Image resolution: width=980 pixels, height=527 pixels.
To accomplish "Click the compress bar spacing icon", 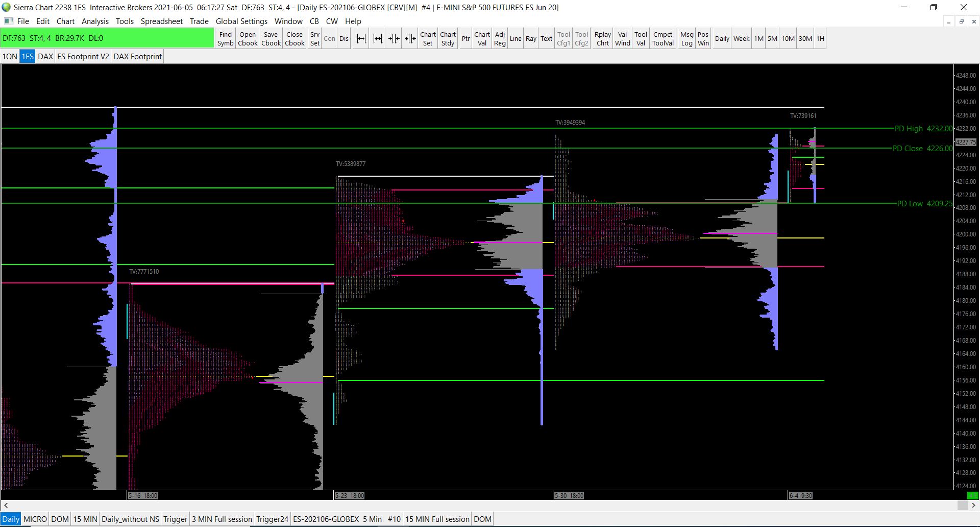I will [x=394, y=39].
